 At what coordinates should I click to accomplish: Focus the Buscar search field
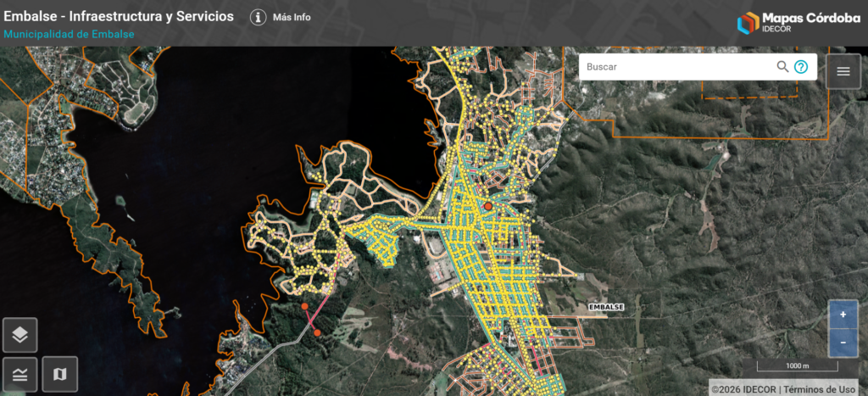678,67
